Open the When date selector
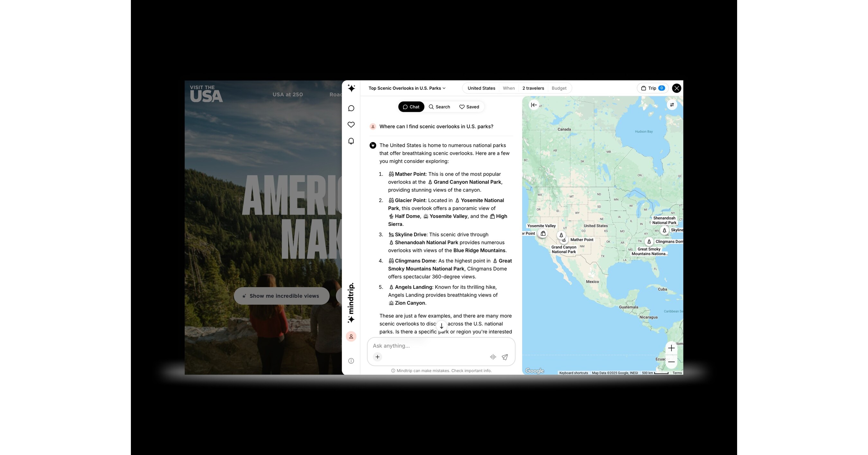 (509, 88)
